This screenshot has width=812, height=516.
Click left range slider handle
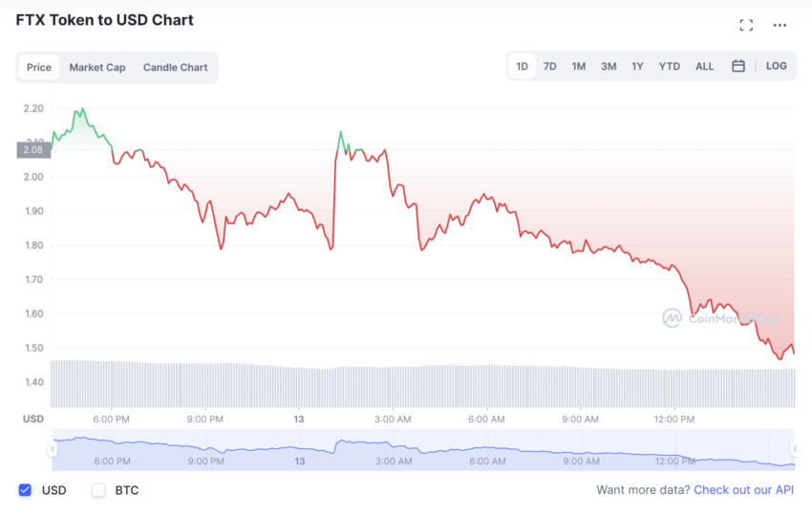[52, 449]
